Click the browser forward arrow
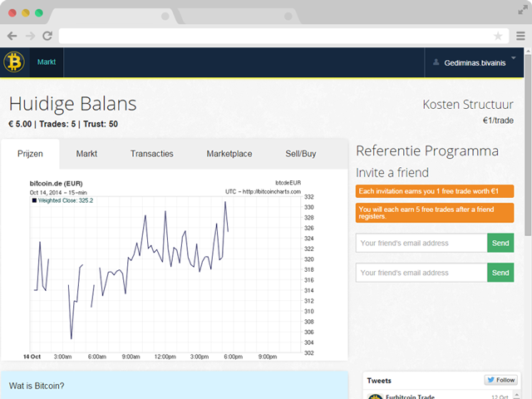 (30, 36)
